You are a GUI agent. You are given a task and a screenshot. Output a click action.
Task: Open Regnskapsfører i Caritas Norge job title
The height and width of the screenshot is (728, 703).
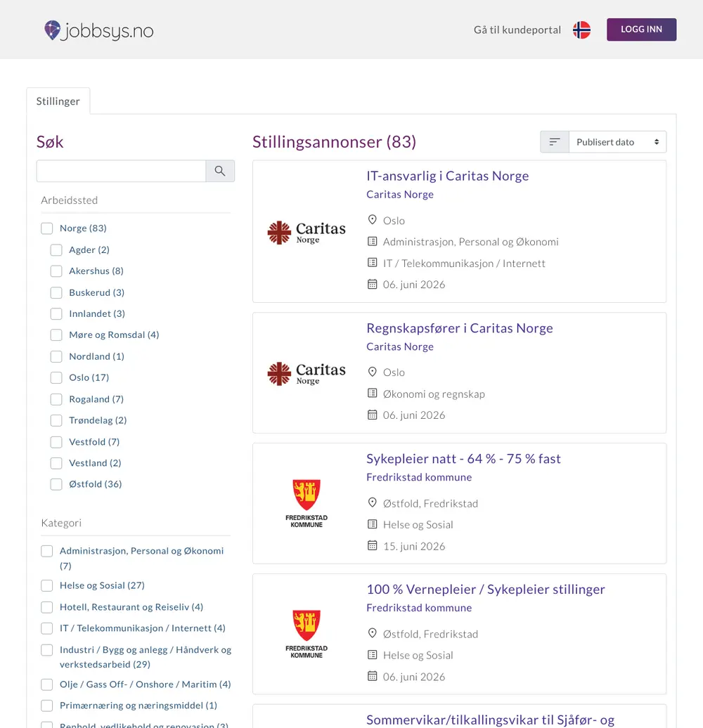point(460,327)
